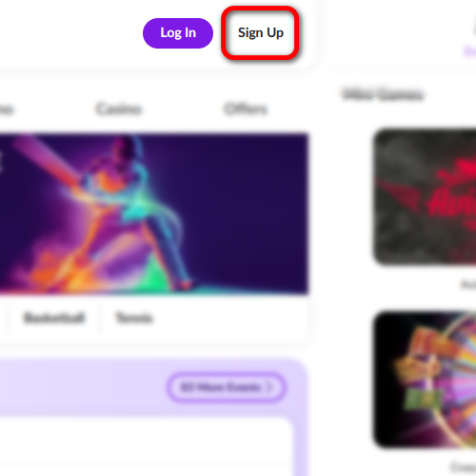476x476 pixels.
Task: Select the Basketball sport tab
Action: pyautogui.click(x=54, y=318)
